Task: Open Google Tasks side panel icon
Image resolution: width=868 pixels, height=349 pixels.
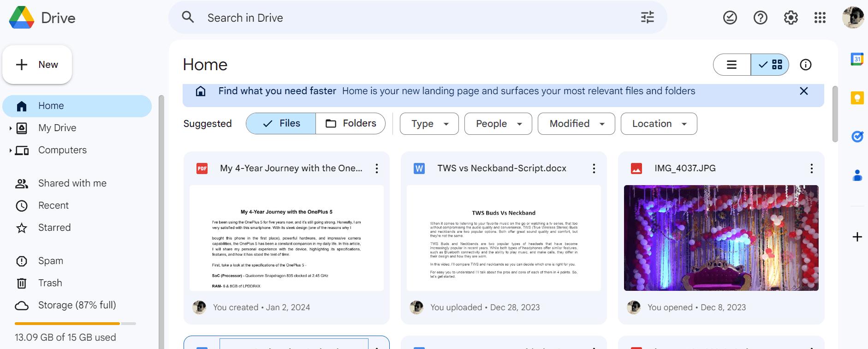Action: click(857, 137)
